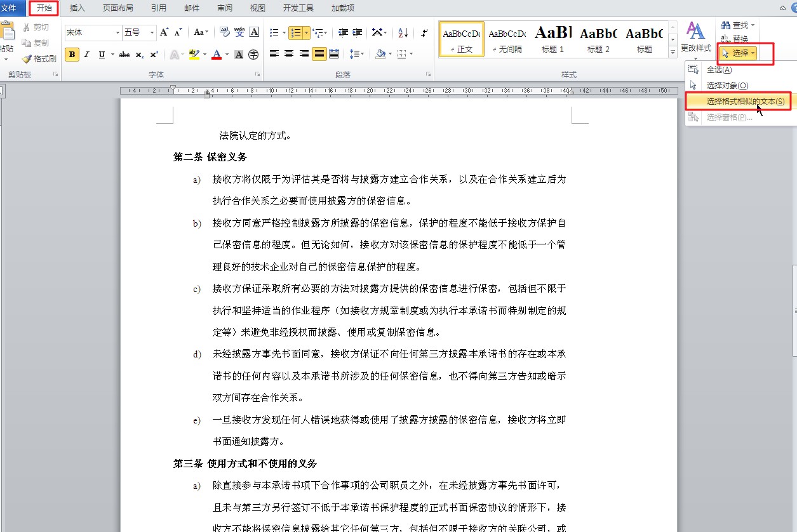Open the Change Styles (更改样式) tool
This screenshot has width=797, height=532.
click(695, 38)
